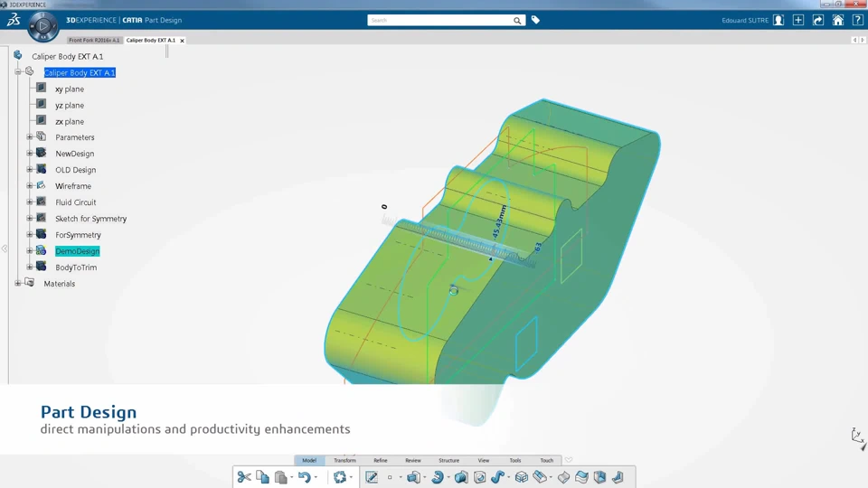
Task: Open dropdown arrow next to Pad
Action: [x=425, y=477]
